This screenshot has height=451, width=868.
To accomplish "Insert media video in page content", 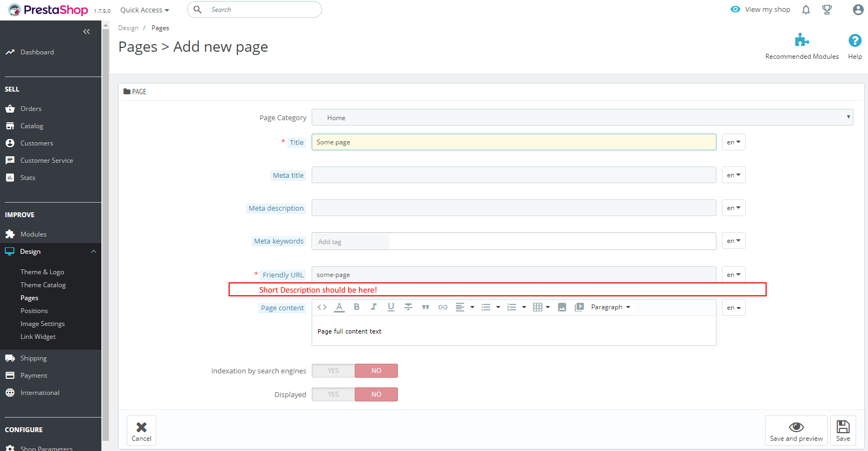I will click(579, 307).
